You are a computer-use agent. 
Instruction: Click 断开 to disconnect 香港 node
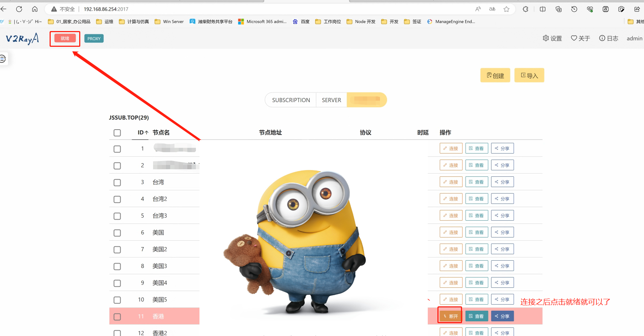(x=451, y=316)
